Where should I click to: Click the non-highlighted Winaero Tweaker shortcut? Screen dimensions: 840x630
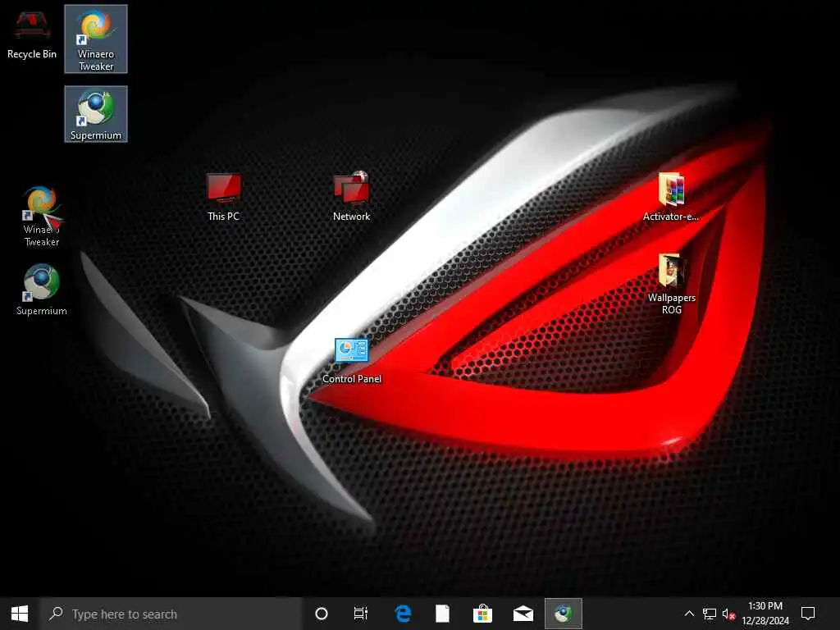(x=42, y=216)
